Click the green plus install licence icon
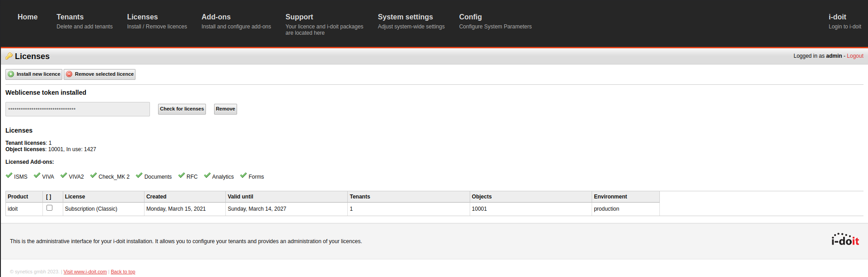868x277 pixels. pyautogui.click(x=11, y=74)
